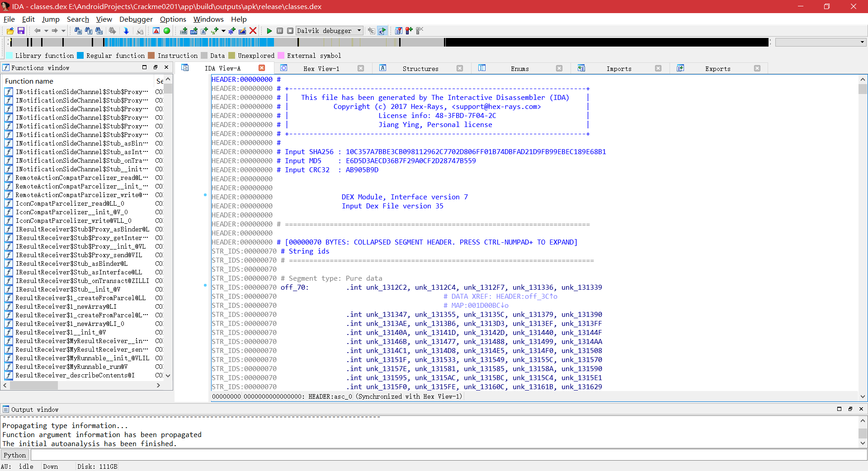This screenshot has width=868, height=471.
Task: Switch to the Enums tab
Action: point(520,69)
